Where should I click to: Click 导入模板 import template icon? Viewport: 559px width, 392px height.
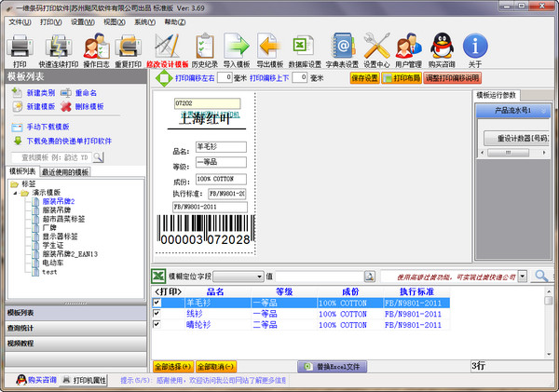237,50
